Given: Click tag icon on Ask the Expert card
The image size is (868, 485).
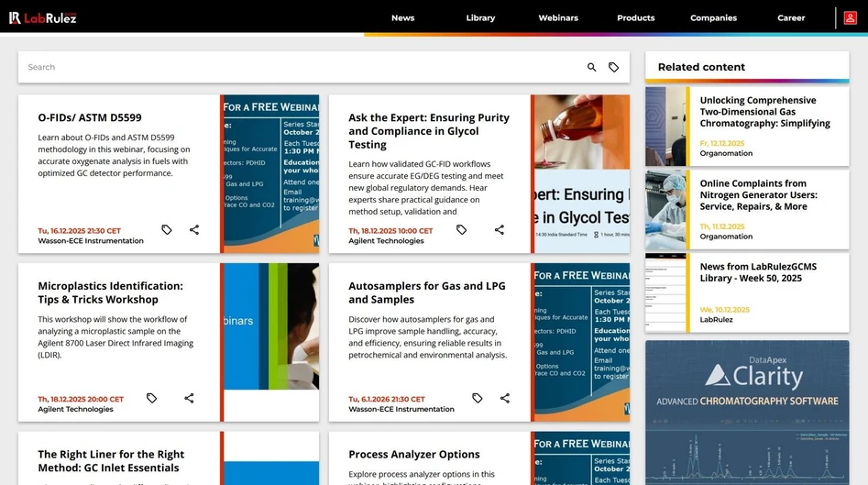Looking at the screenshot, I should pyautogui.click(x=462, y=230).
